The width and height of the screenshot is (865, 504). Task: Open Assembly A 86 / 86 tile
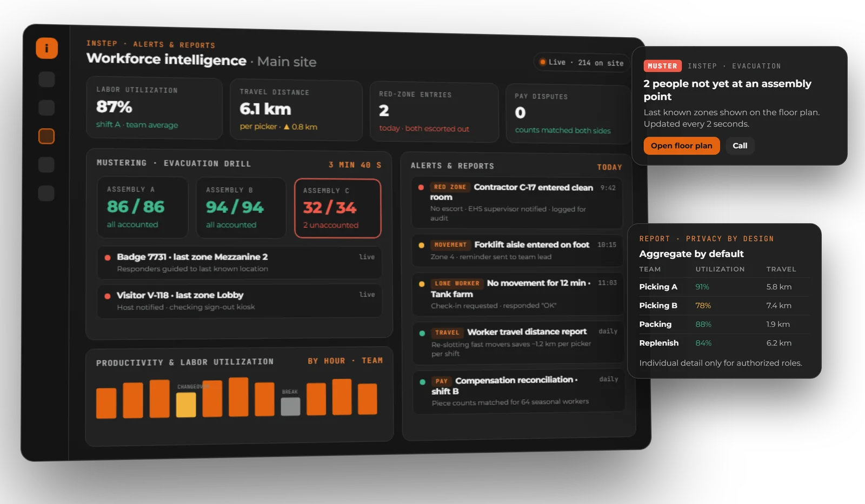(143, 207)
